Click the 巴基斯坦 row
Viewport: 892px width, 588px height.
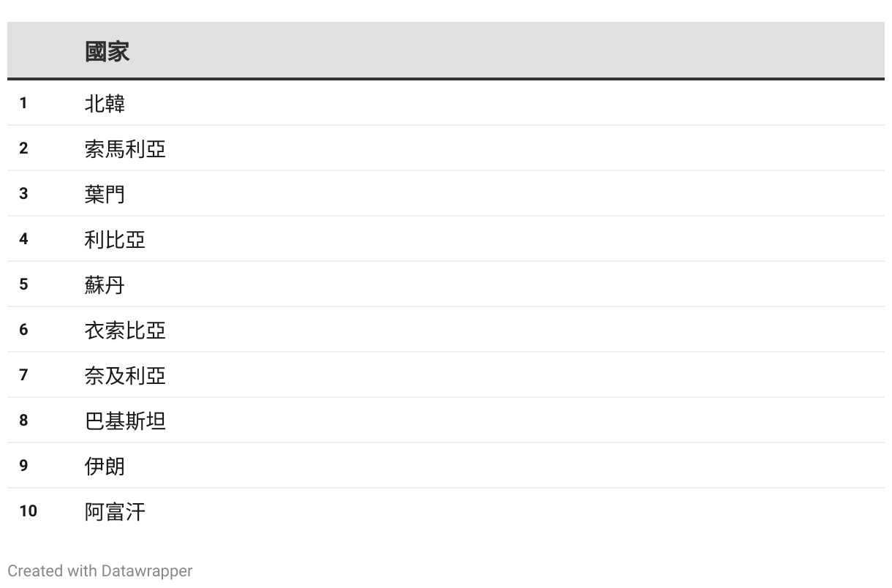[x=125, y=421]
